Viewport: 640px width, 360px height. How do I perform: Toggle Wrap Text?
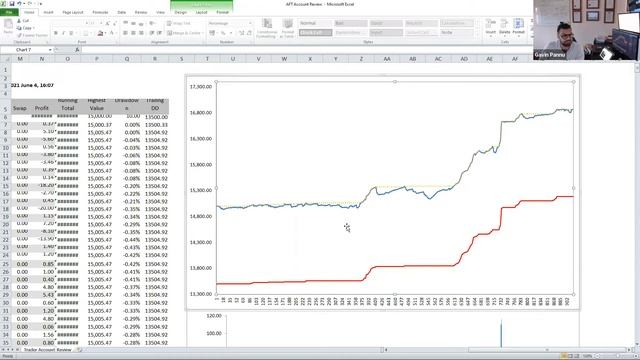pyautogui.click(x=179, y=23)
